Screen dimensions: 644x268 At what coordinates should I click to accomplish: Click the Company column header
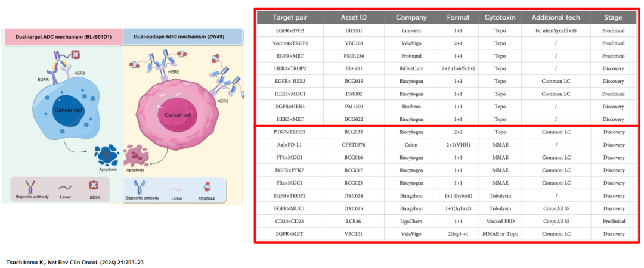point(411,18)
